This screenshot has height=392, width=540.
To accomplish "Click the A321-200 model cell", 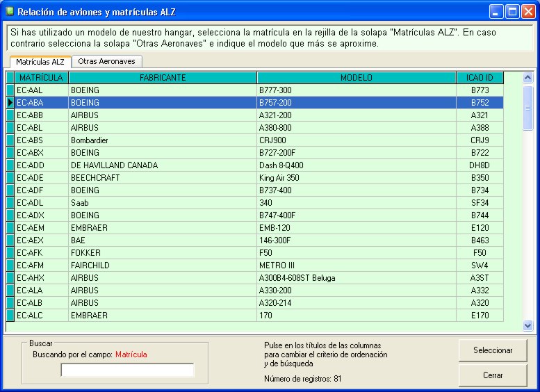I will point(357,115).
